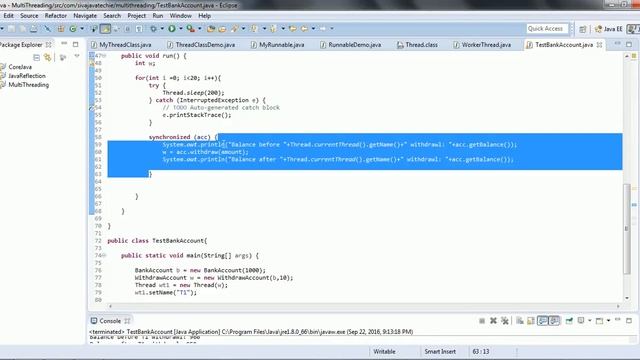Switch to MyRunnable.java editor tab

pos(278,45)
